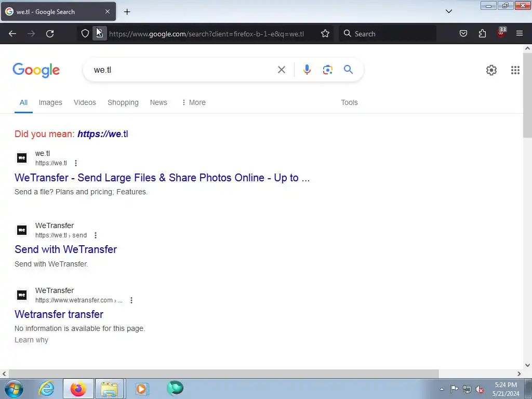The image size is (532, 399).
Task: Open options menu for we.tl › send result
Action: coord(96,235)
